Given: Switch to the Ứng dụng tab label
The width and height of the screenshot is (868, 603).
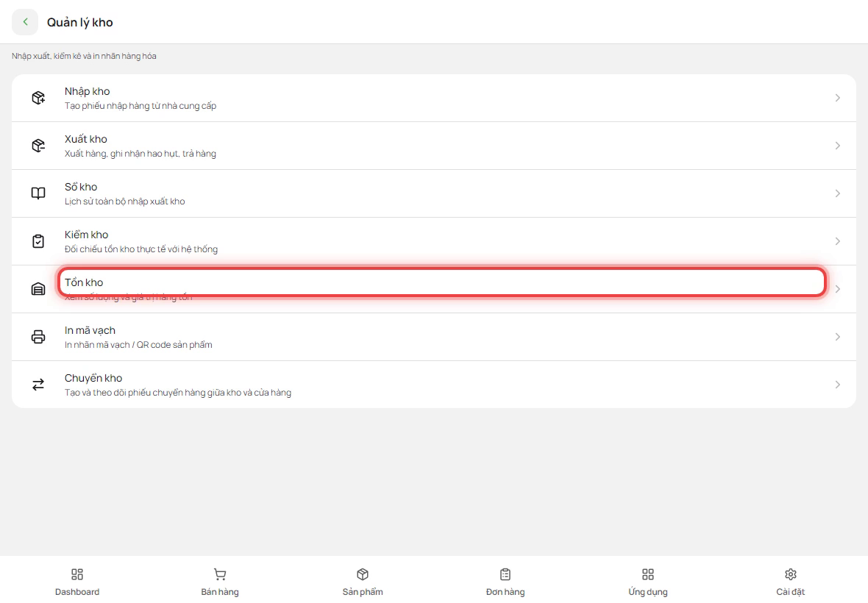Looking at the screenshot, I should [647, 592].
